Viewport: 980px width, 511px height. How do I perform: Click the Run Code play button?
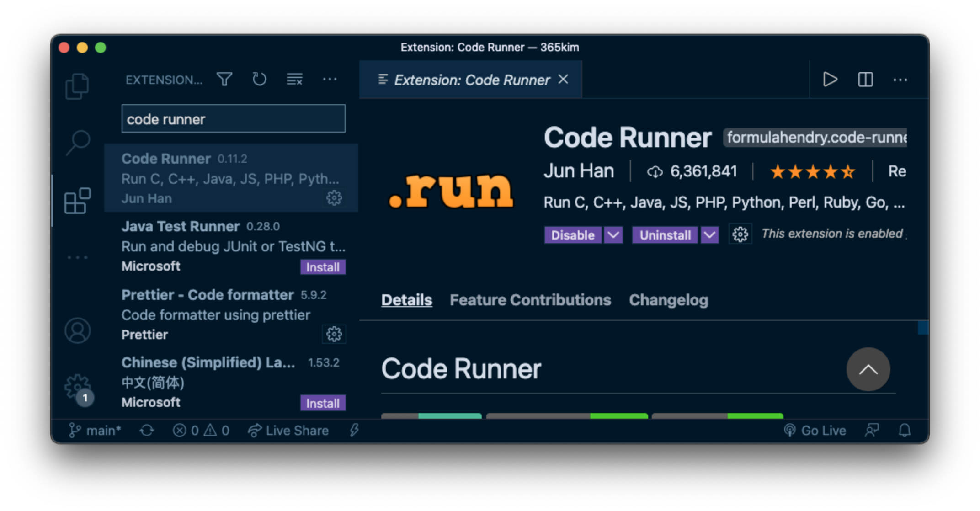pyautogui.click(x=830, y=80)
